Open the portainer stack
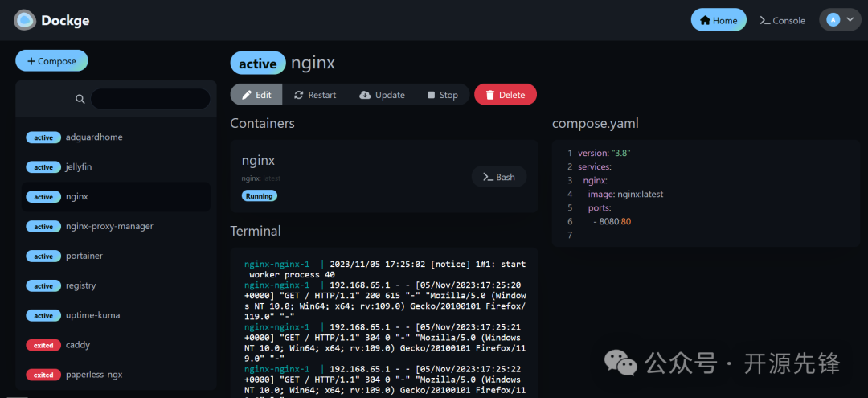The image size is (868, 398). pyautogui.click(x=116, y=256)
